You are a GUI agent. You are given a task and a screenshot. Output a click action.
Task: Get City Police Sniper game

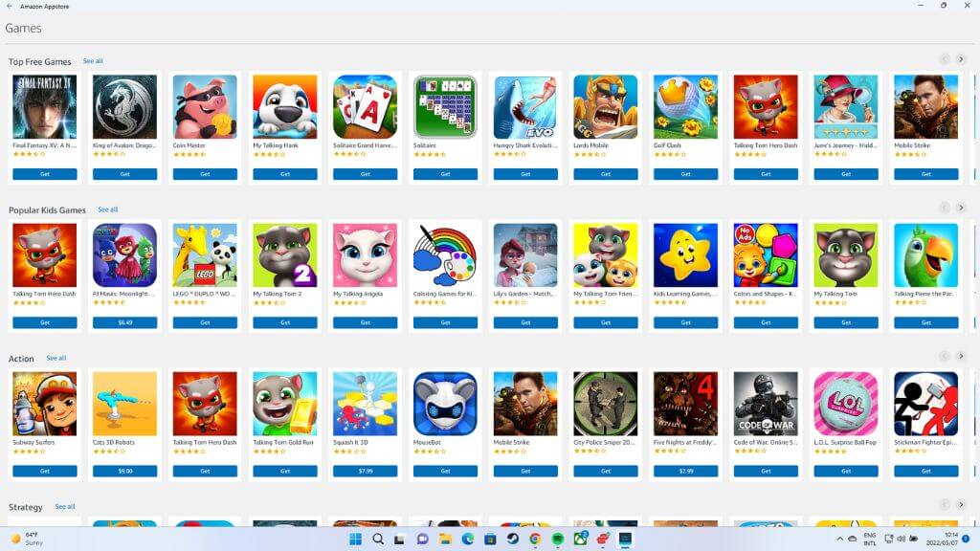pos(606,471)
